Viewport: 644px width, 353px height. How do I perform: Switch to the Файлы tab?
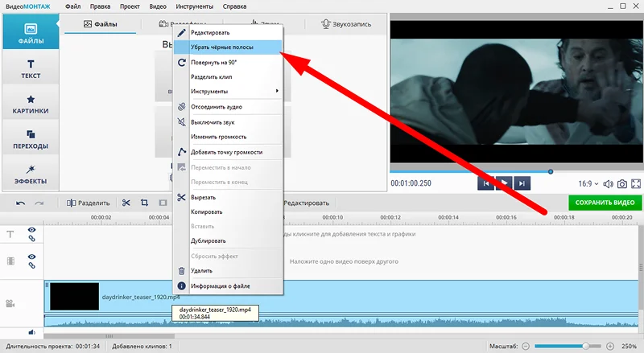[x=101, y=24]
